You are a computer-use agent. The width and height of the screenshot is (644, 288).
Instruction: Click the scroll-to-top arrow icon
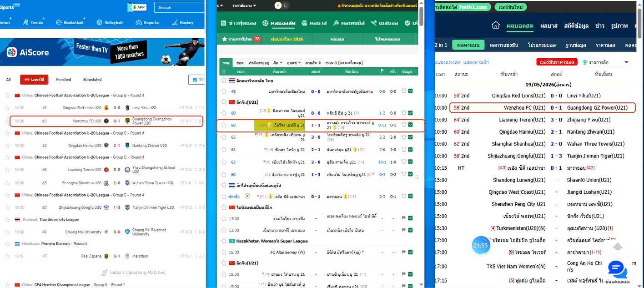(x=618, y=246)
